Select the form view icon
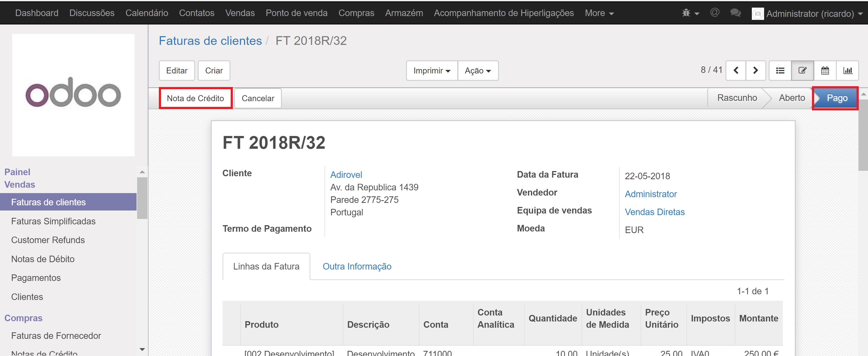 (x=803, y=70)
